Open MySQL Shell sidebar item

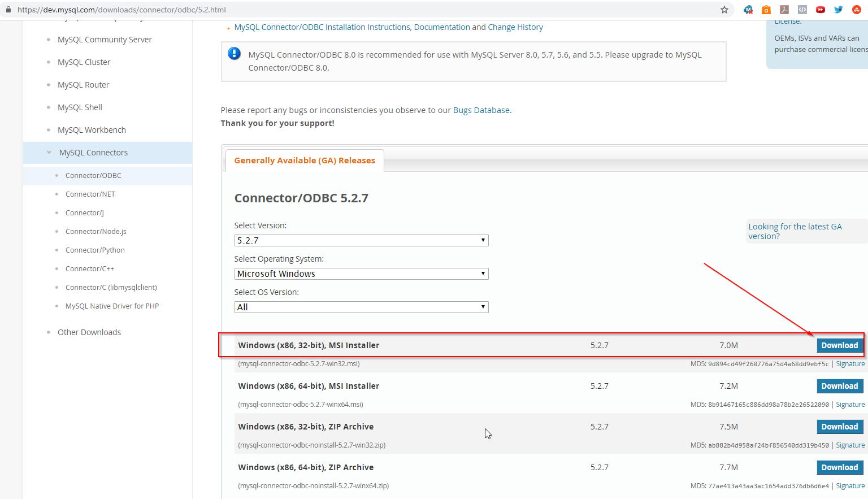pyautogui.click(x=80, y=107)
